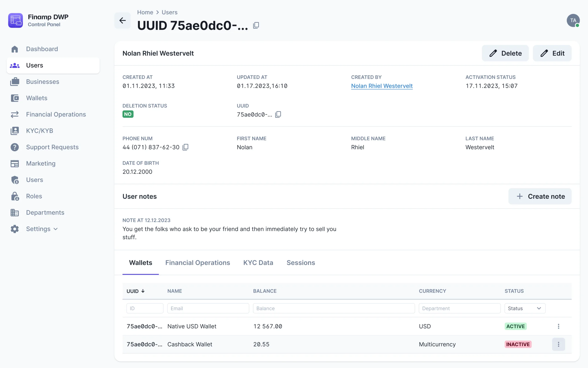
Task: Sort the table by UUID column
Action: pos(136,291)
